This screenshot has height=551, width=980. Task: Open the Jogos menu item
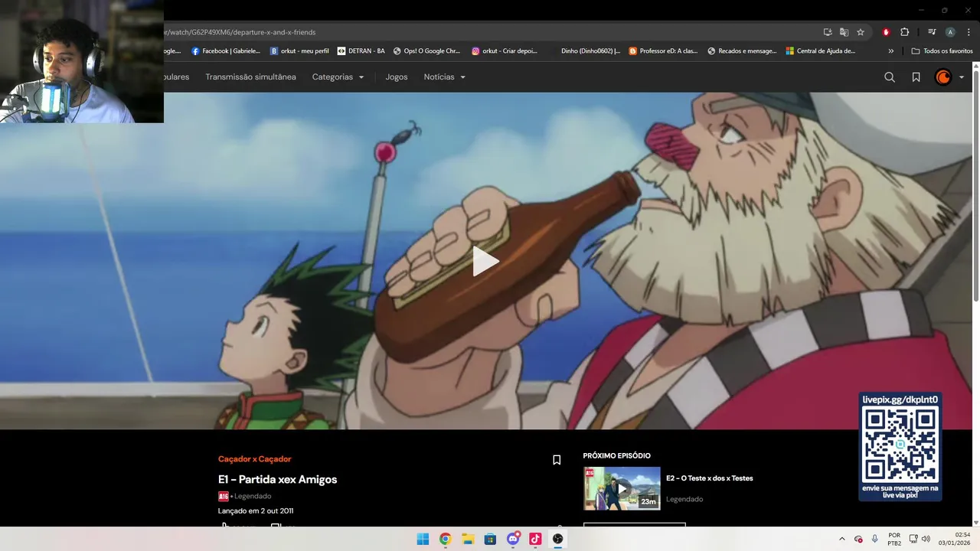[397, 77]
